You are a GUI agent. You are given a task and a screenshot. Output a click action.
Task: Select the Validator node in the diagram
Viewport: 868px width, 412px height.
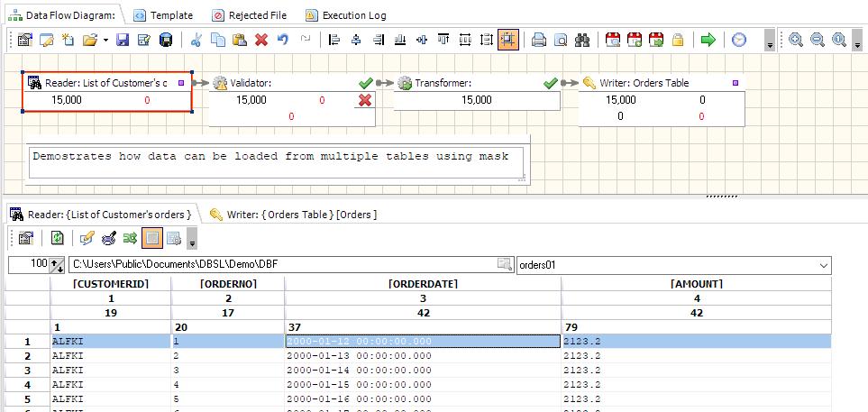tap(292, 100)
